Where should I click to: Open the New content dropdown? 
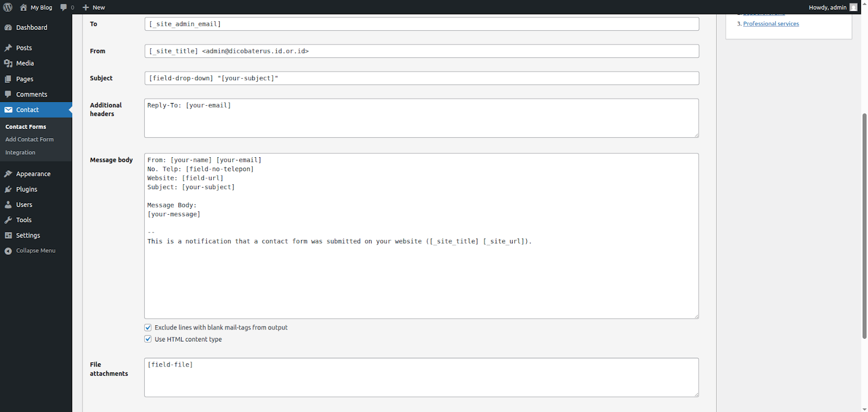pos(94,8)
